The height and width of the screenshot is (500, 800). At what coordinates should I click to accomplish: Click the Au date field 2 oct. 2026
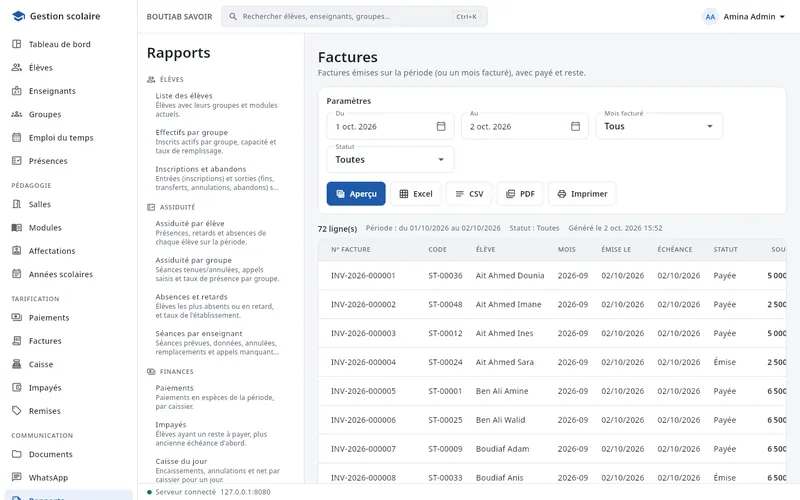524,127
